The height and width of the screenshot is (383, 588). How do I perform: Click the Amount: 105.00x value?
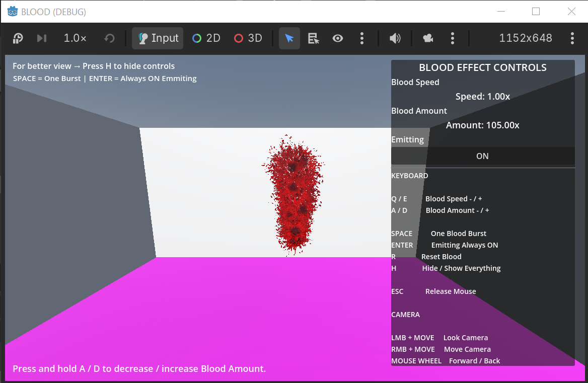pos(483,125)
